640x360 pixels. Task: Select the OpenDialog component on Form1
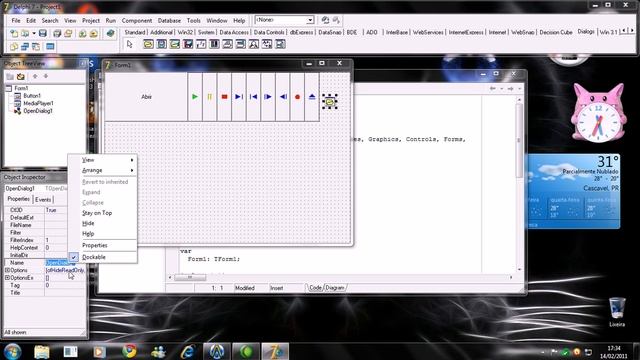[x=330, y=102]
